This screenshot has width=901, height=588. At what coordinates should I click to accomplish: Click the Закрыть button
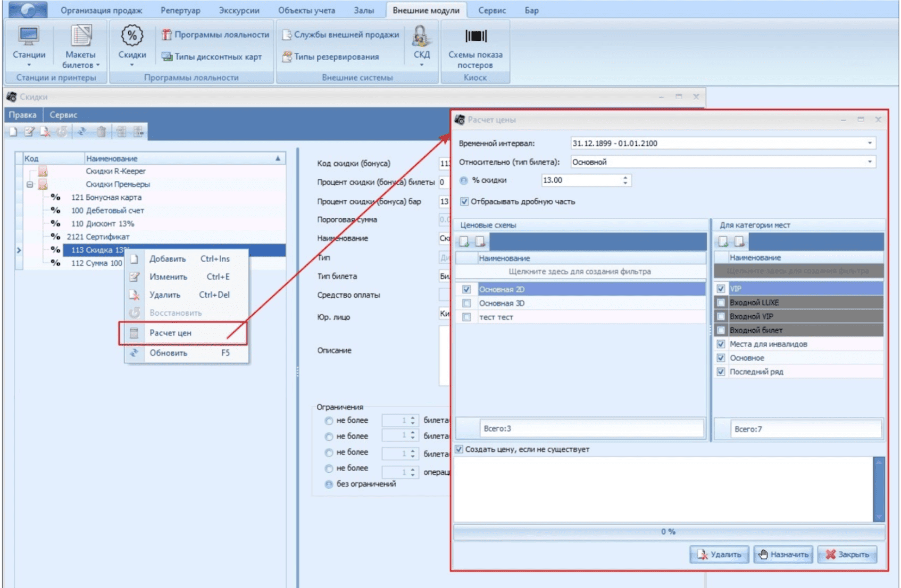tap(847, 555)
